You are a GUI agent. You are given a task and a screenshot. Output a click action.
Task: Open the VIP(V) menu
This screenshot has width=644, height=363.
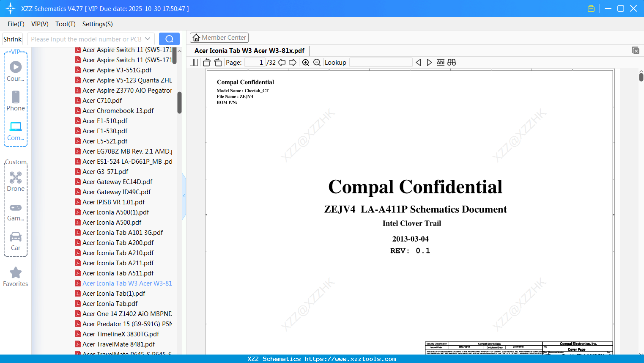[40, 24]
